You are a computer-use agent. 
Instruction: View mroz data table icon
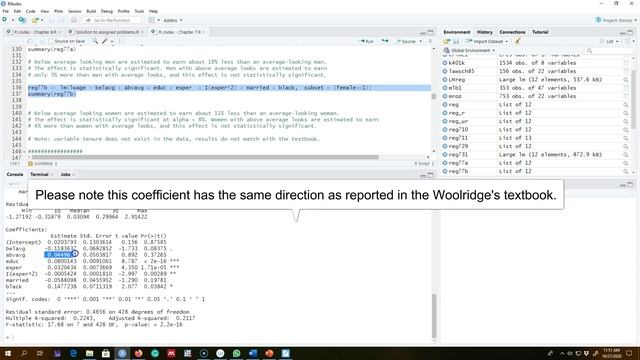point(626,96)
